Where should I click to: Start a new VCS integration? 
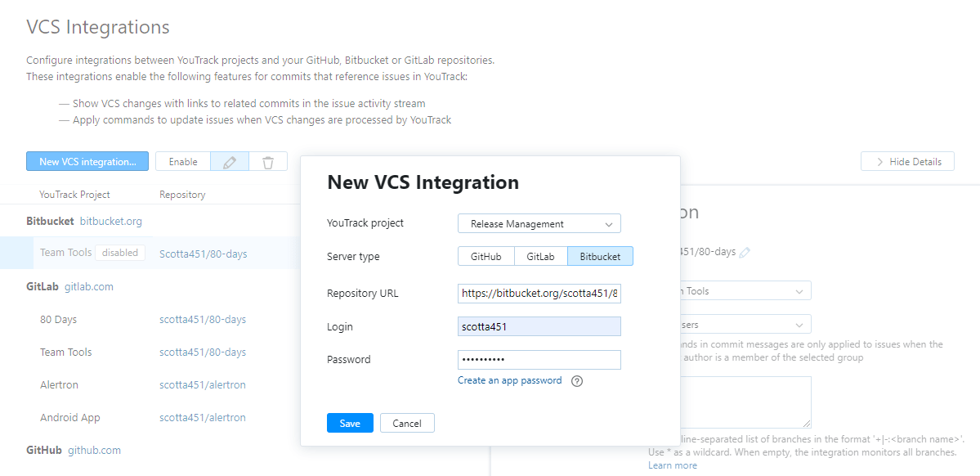pos(87,160)
